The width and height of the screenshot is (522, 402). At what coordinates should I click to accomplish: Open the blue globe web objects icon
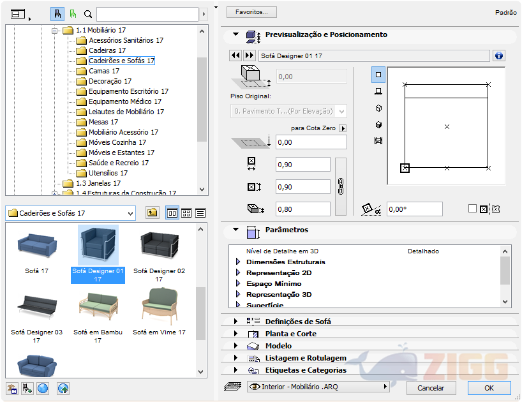(43, 388)
